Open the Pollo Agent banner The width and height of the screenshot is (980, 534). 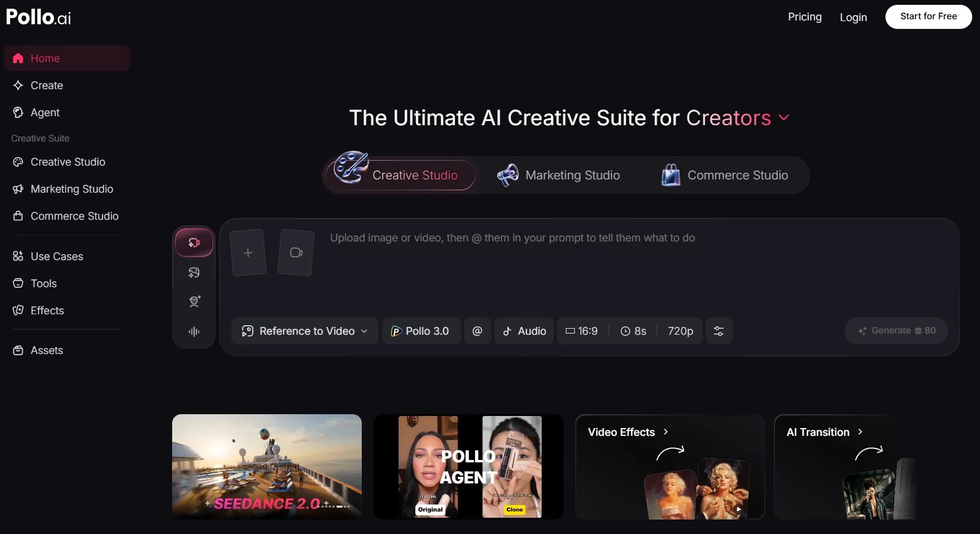(x=468, y=467)
